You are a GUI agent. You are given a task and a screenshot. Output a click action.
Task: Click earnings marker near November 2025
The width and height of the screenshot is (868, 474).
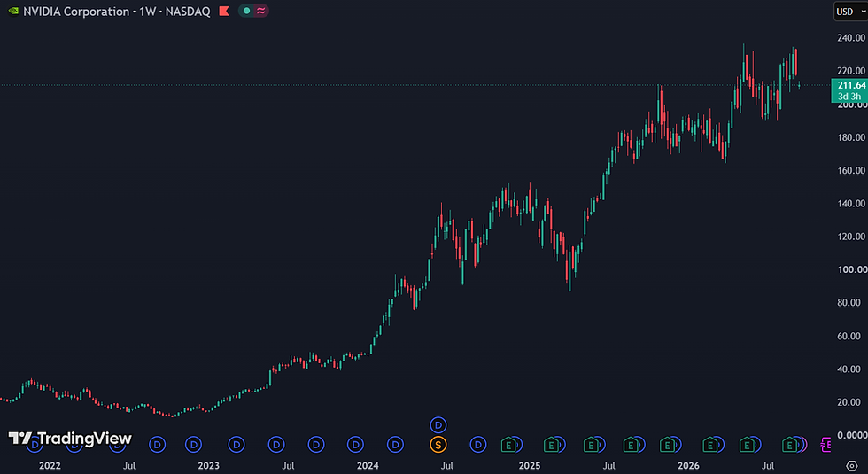pyautogui.click(x=667, y=445)
